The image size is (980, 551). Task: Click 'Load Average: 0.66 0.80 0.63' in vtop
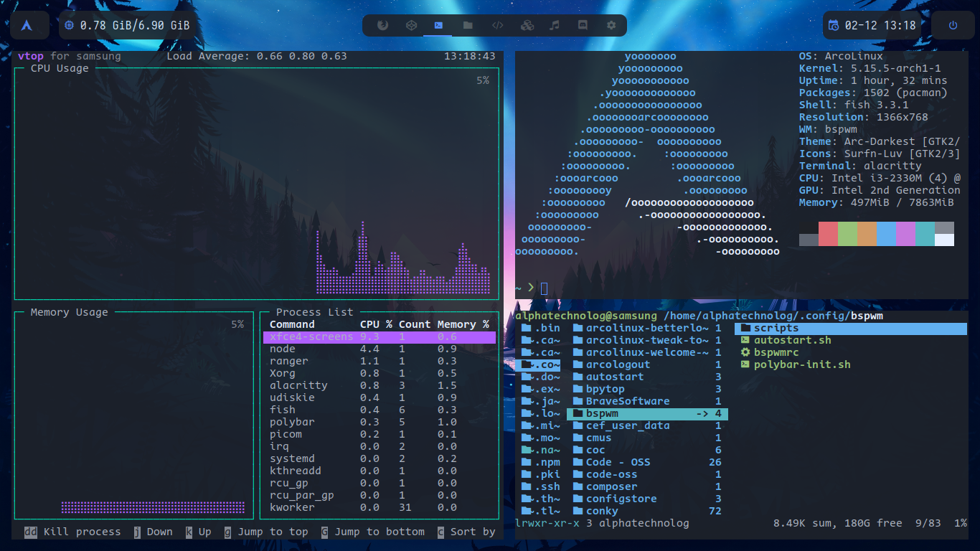pos(257,56)
